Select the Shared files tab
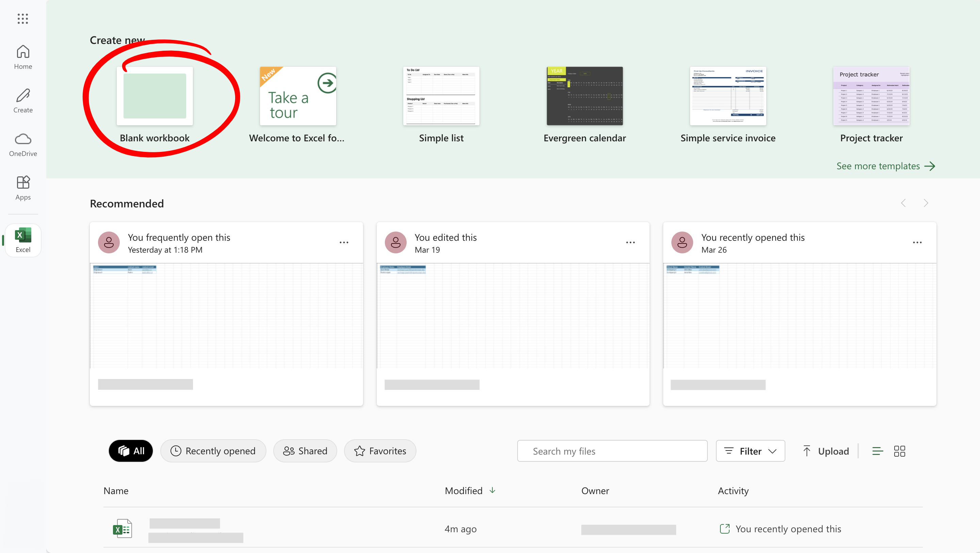This screenshot has height=553, width=980. (305, 451)
